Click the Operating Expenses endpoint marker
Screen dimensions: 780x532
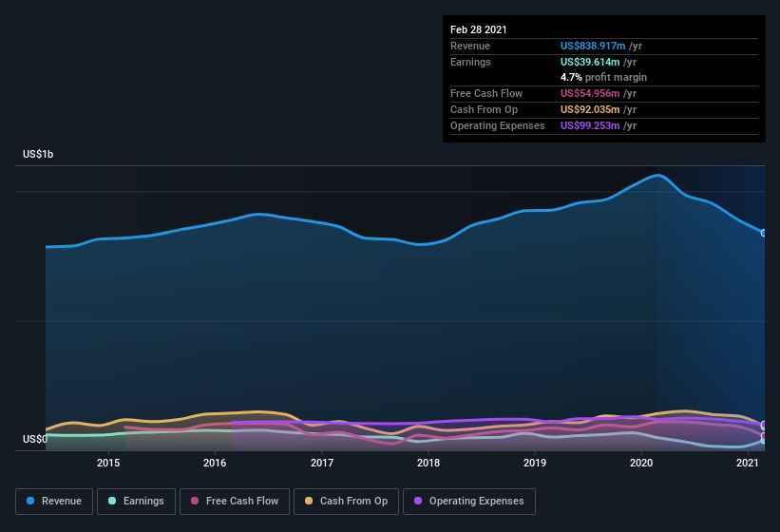764,425
